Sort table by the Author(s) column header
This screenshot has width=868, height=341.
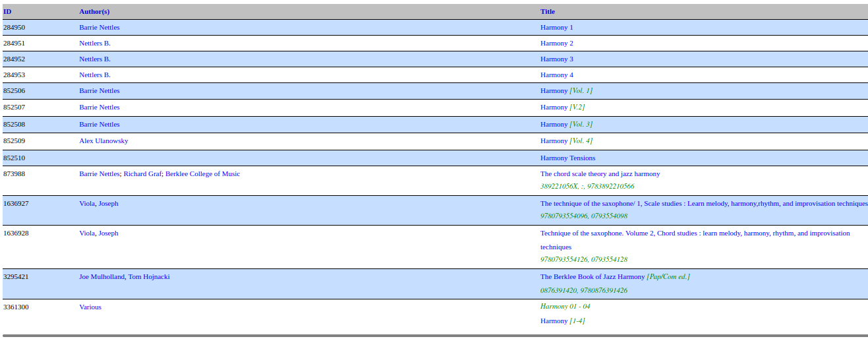pos(94,11)
